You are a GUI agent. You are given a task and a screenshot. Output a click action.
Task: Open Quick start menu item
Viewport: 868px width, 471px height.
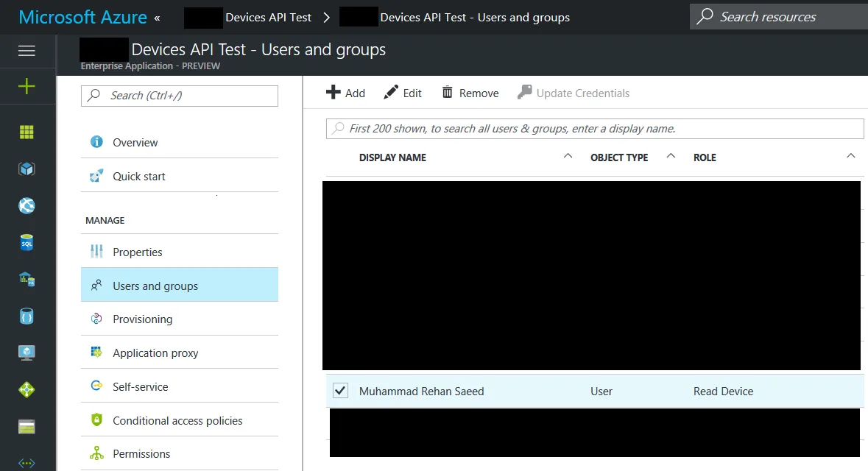(180, 176)
